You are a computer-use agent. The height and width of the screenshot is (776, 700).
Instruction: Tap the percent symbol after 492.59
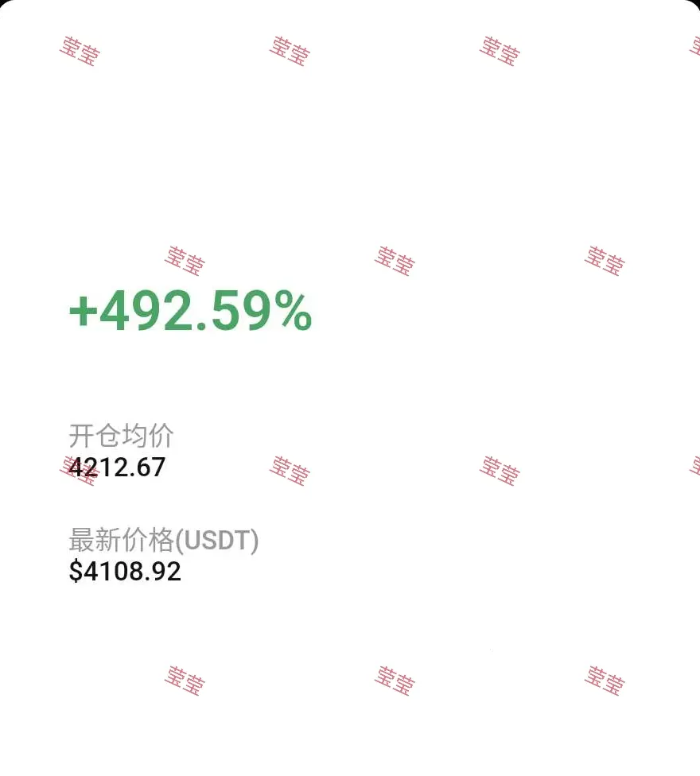click(x=296, y=311)
